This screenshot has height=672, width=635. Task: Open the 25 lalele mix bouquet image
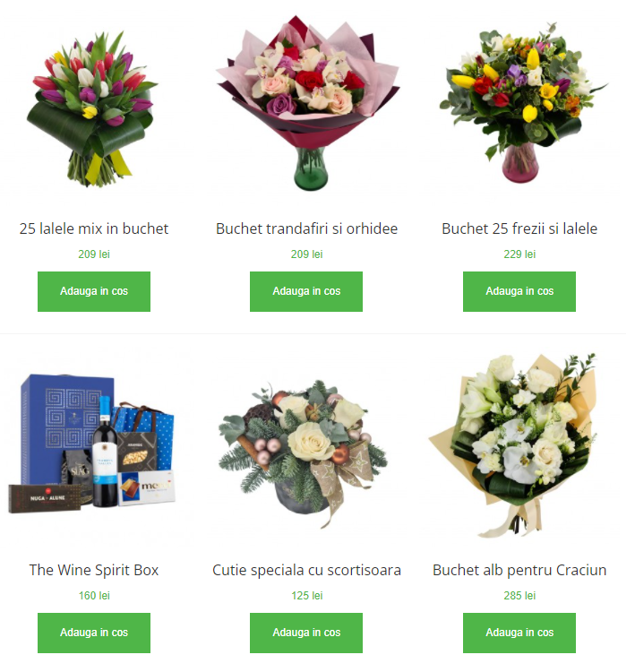pos(94,109)
